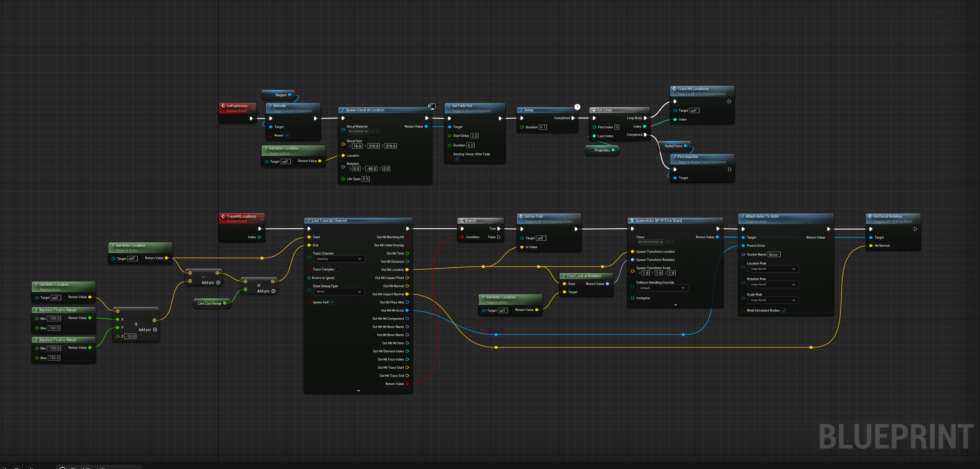Click the Out Hit Impact Normal output pin

pos(407,294)
